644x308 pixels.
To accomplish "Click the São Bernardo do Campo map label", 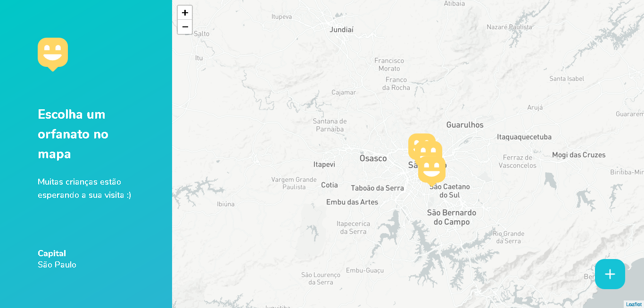I will tap(452, 217).
